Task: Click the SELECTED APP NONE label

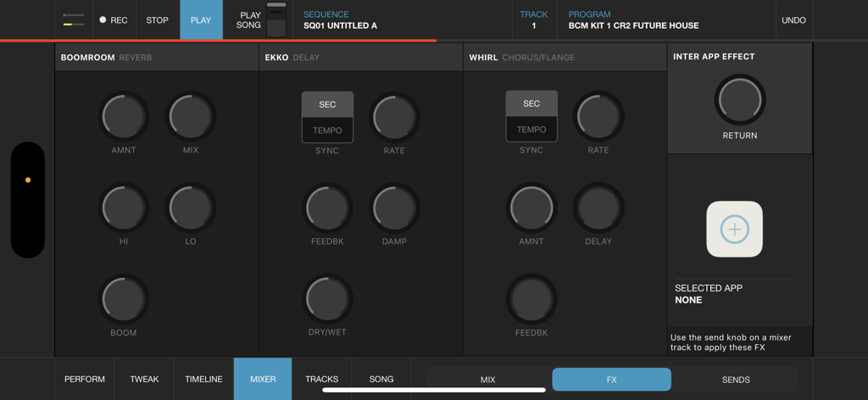Action: (709, 294)
